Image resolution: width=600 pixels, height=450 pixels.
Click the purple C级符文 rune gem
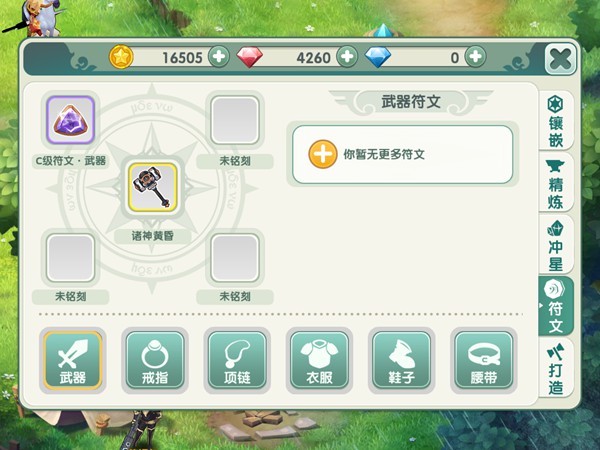coord(70,120)
